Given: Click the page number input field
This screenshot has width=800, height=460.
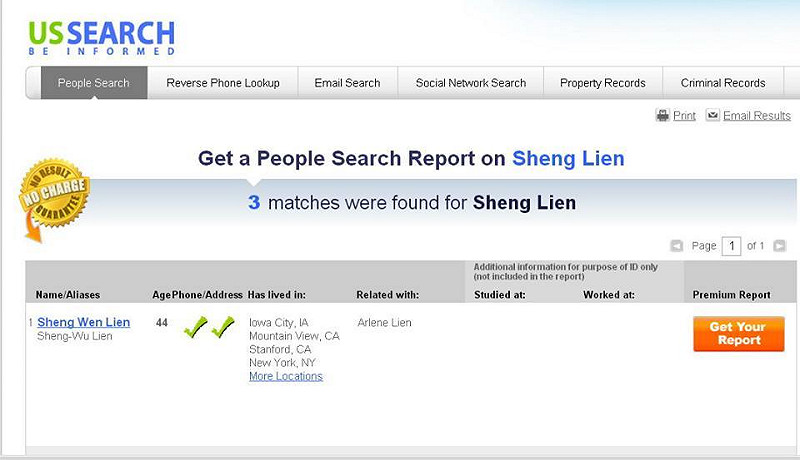Looking at the screenshot, I should pyautogui.click(x=731, y=246).
